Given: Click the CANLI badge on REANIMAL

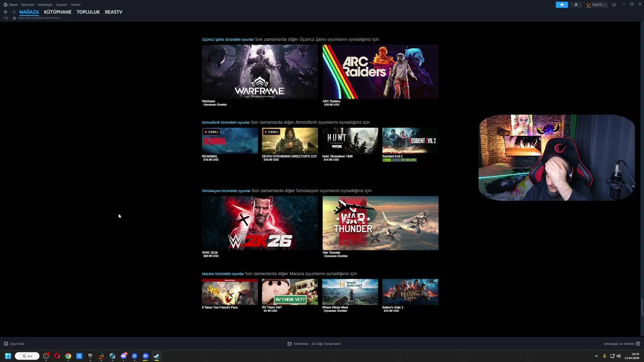Looking at the screenshot, I should click(x=211, y=132).
